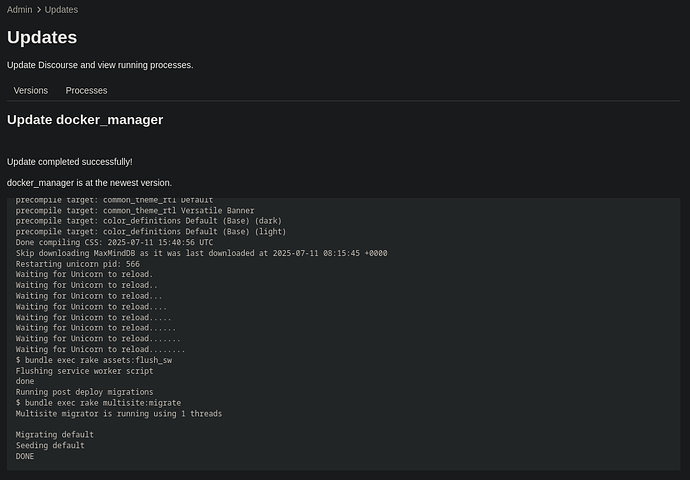Open the Admin breadcrumb link
Screen dimensions: 690x480
19,10
